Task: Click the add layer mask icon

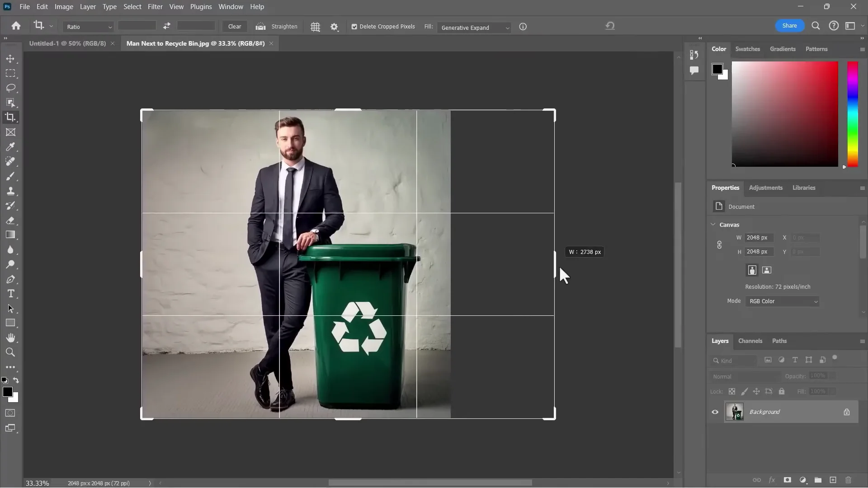Action: [788, 480]
